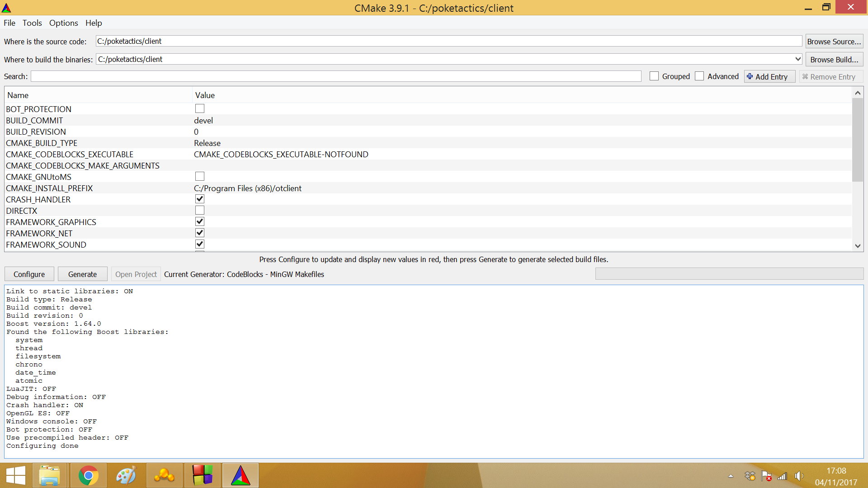Click Browse Build button
The height and width of the screenshot is (488, 868).
tap(834, 60)
